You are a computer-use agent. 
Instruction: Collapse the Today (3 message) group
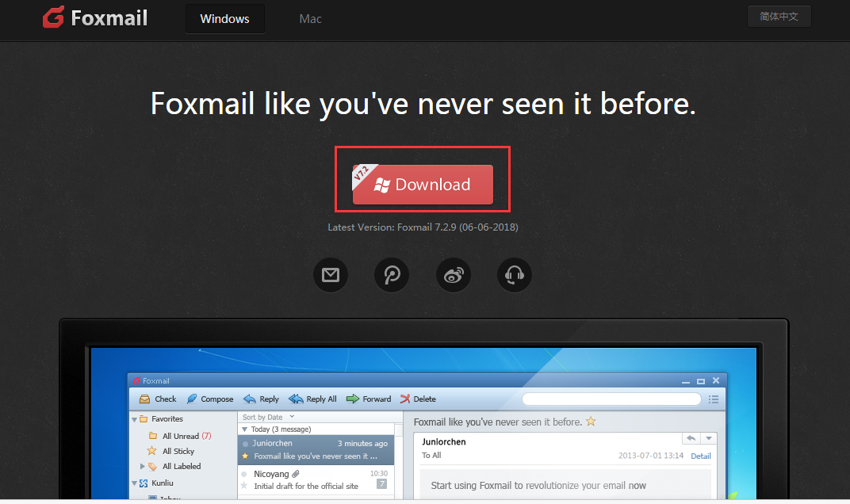coord(244,430)
